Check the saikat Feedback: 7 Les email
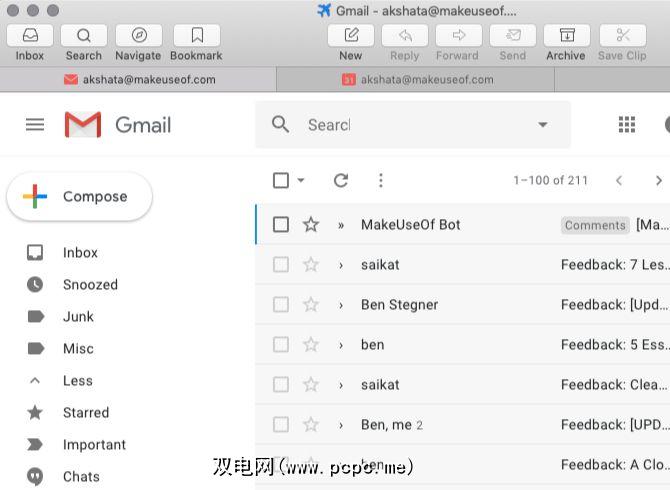This screenshot has height=490, width=670. [x=281, y=264]
